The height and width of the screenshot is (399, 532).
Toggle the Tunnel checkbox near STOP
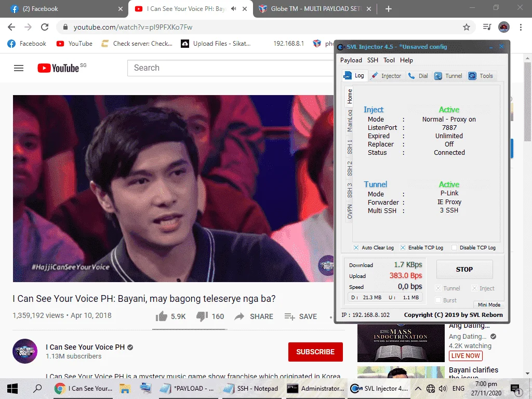pos(438,288)
